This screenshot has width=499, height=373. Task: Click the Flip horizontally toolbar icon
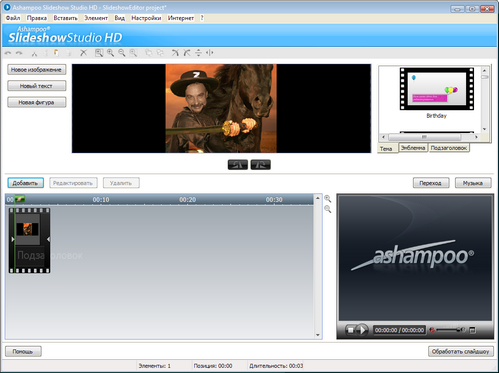[x=210, y=53]
